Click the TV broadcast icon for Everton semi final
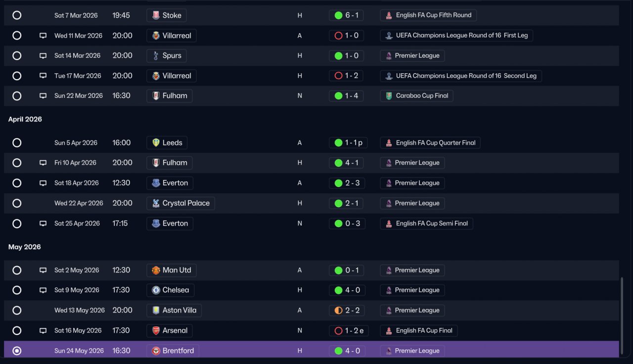Screen dimensions: 633x364 click(43, 224)
